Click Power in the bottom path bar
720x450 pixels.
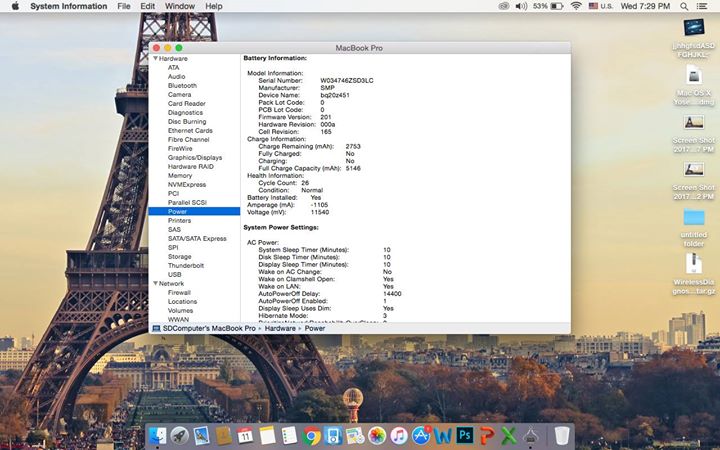(315, 328)
